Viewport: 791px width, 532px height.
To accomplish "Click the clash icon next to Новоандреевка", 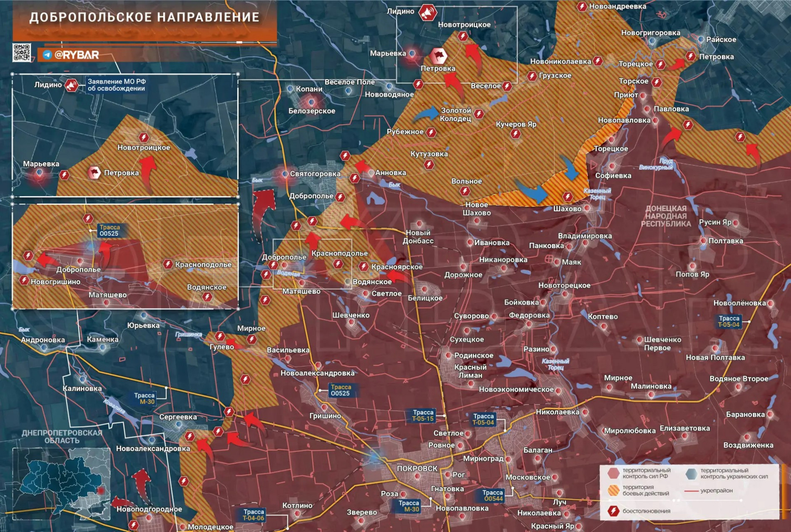I will pos(582,6).
